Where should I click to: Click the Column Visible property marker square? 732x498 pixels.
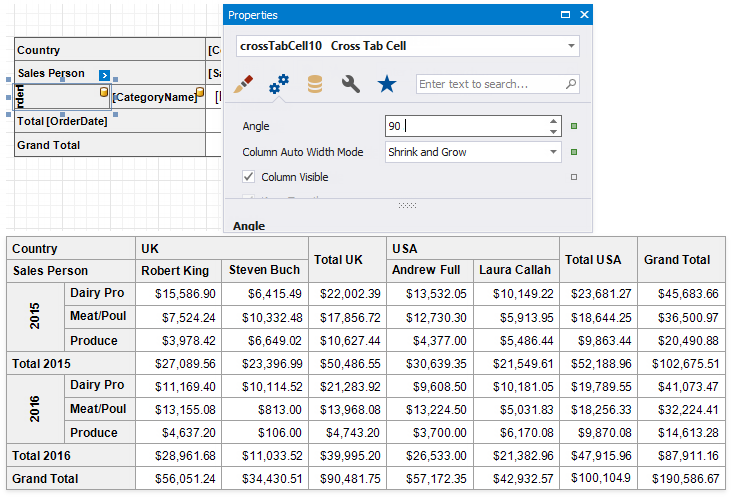(574, 177)
